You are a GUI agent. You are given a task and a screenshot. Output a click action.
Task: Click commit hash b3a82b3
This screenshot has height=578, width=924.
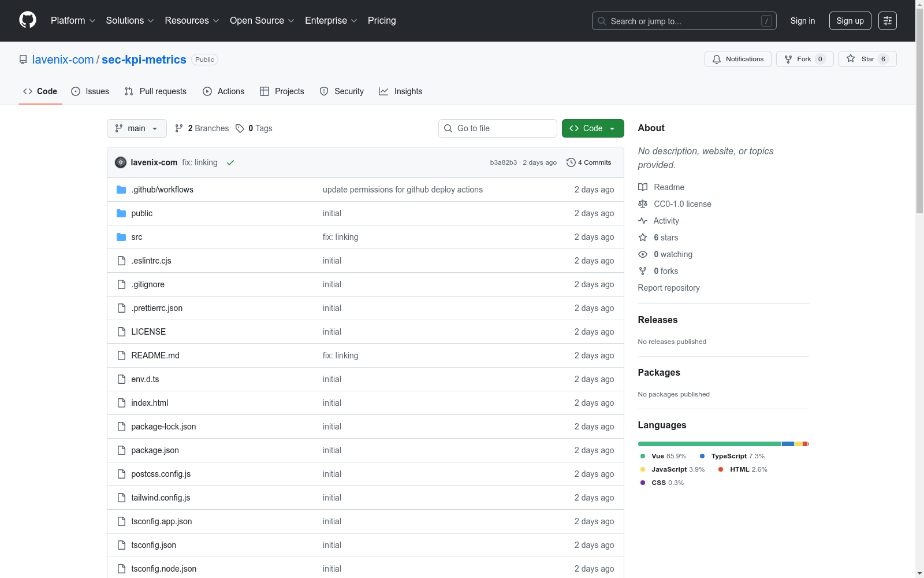click(504, 162)
